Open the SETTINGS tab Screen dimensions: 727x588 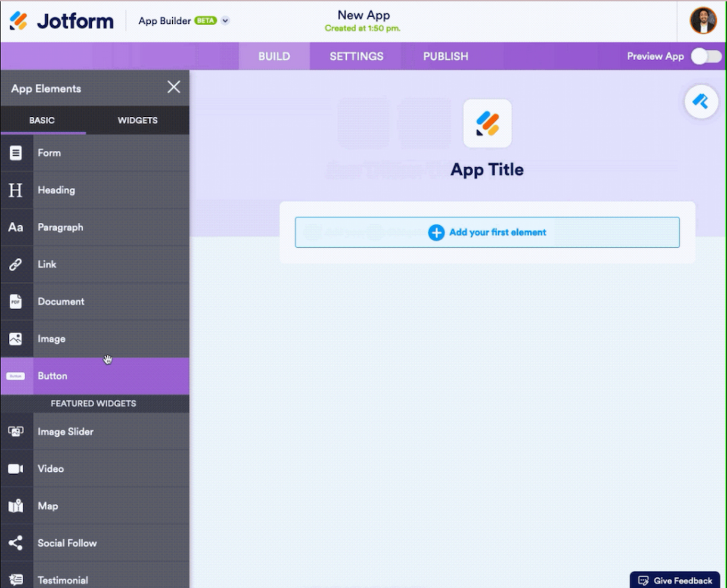[x=356, y=56]
